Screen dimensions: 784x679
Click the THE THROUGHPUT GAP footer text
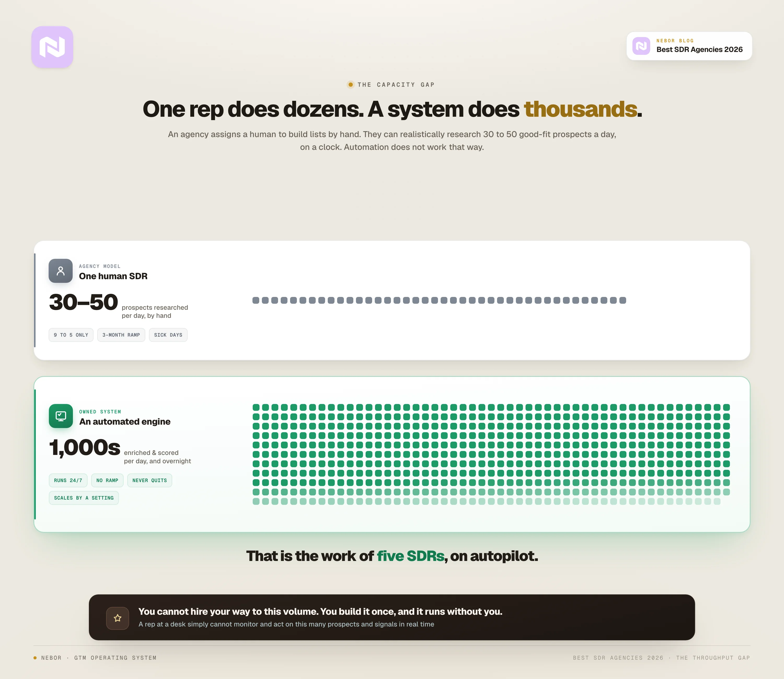(x=713, y=658)
